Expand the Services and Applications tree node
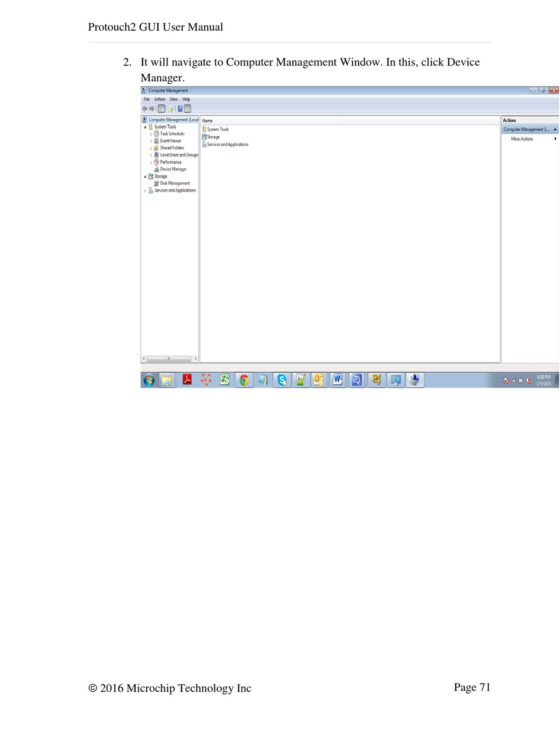The image size is (560, 736). point(145,190)
